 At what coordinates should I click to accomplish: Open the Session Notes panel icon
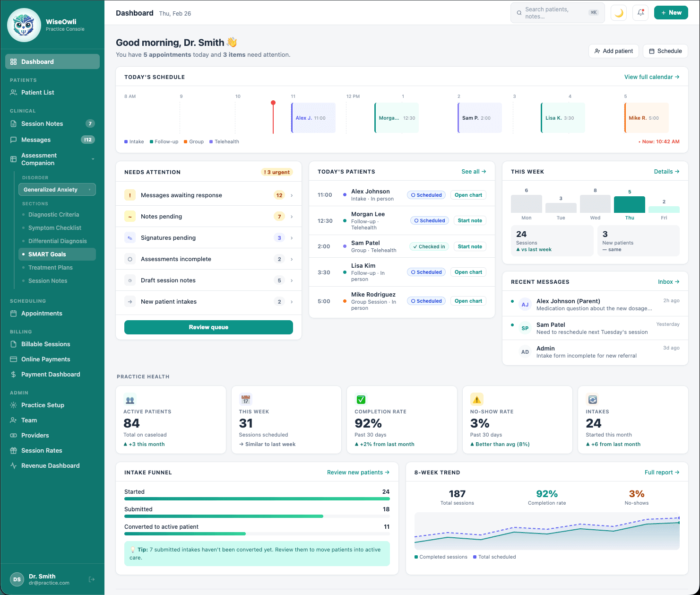pyautogui.click(x=13, y=123)
